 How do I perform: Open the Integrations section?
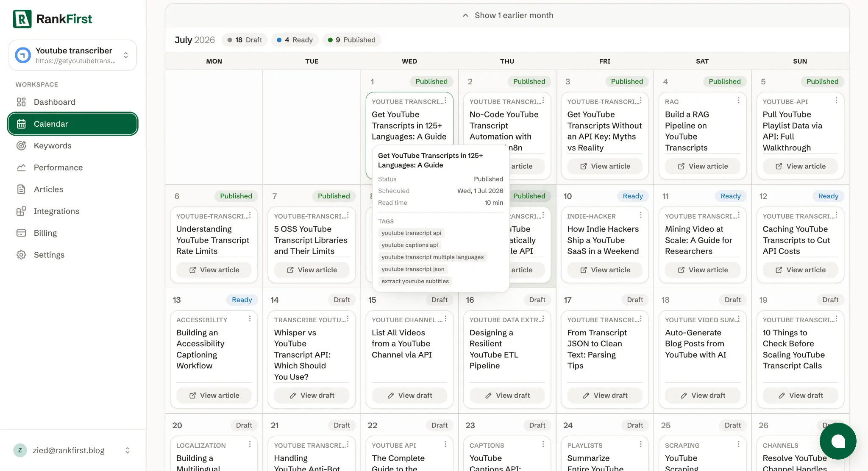pyautogui.click(x=72, y=211)
